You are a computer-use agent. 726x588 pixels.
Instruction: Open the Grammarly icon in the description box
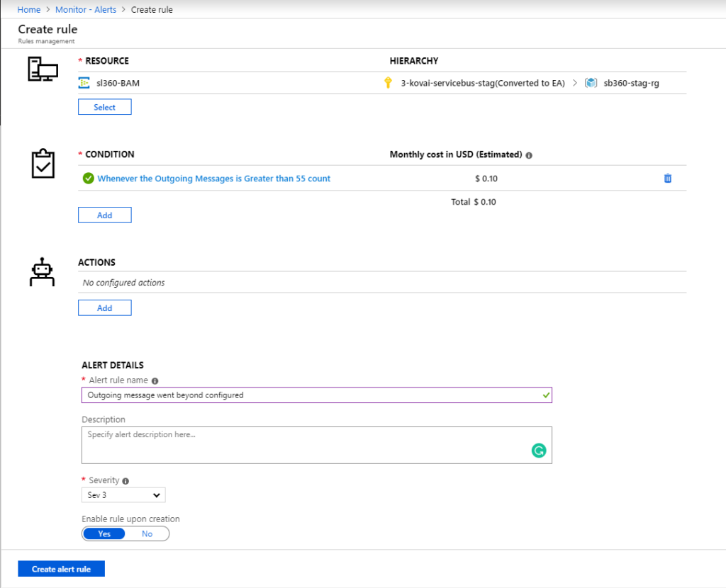[539, 450]
